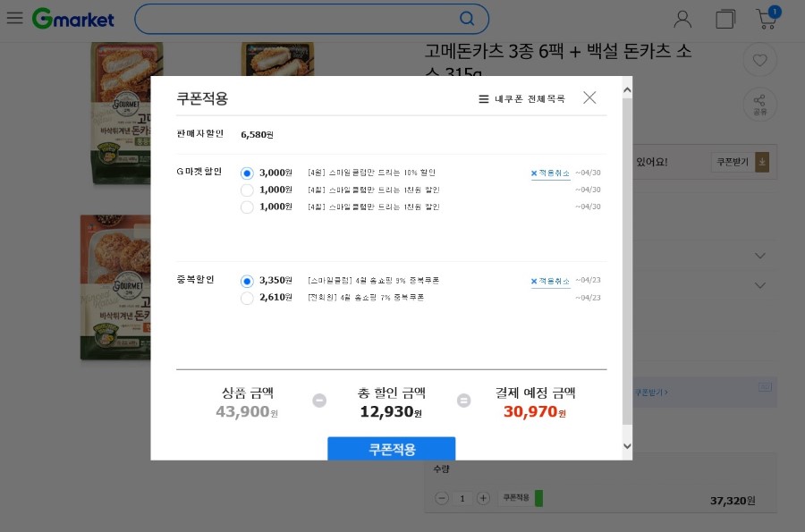The width and height of the screenshot is (805, 532).
Task: Click the share (공유) icon
Action: point(759,104)
